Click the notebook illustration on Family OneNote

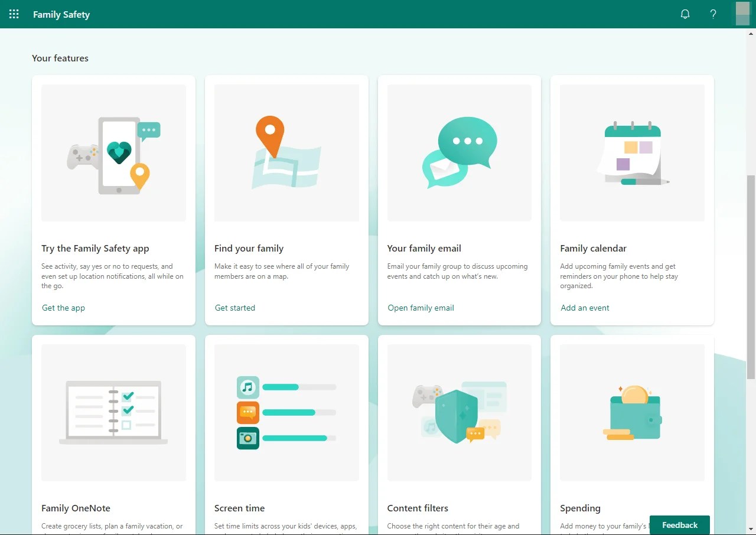[113, 412]
